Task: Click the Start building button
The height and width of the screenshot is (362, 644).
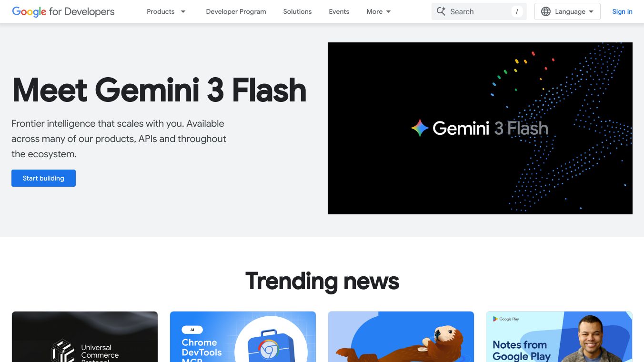Action: click(x=43, y=178)
